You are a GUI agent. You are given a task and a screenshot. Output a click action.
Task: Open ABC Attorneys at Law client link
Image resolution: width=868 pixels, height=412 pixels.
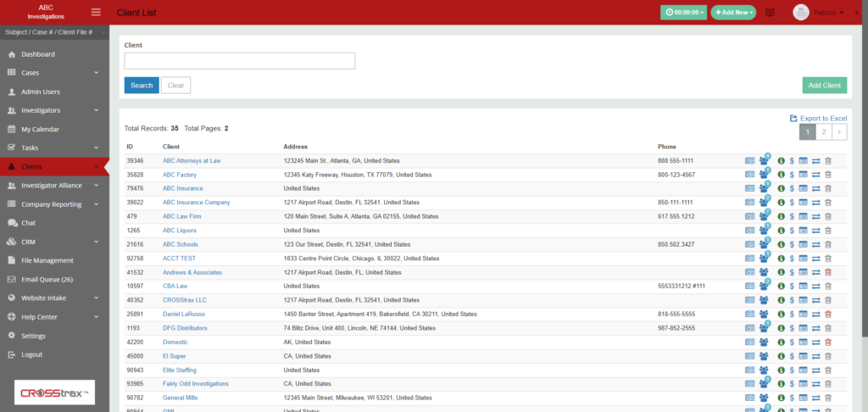point(192,160)
